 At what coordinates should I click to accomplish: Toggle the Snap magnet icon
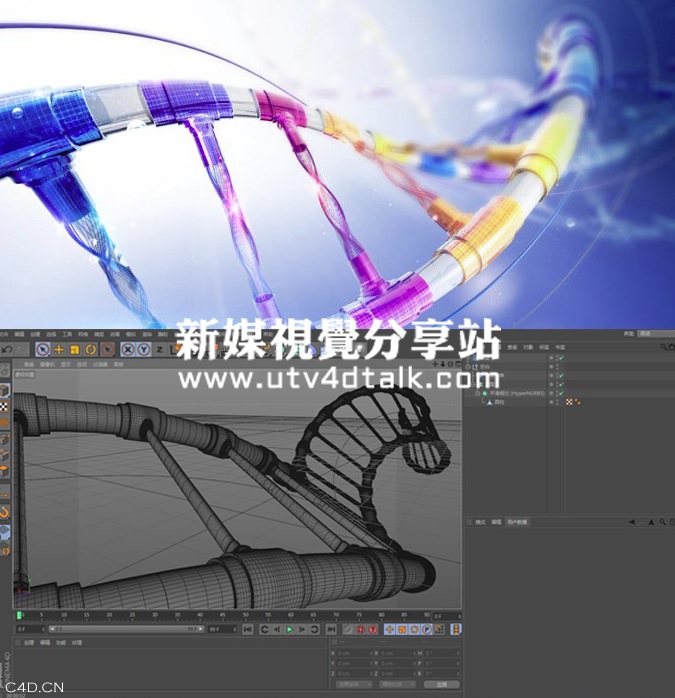[4, 512]
